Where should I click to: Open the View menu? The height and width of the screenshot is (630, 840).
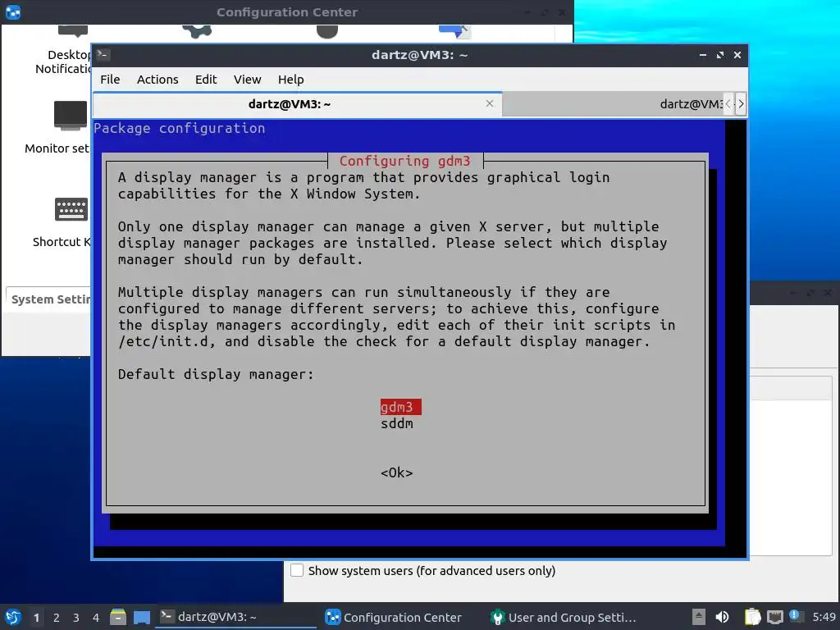tap(247, 80)
